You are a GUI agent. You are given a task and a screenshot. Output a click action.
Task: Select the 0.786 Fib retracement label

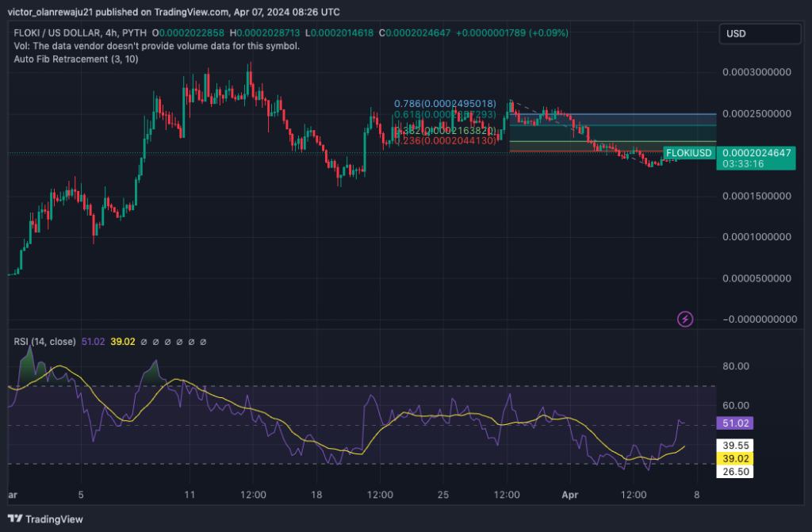(x=444, y=104)
